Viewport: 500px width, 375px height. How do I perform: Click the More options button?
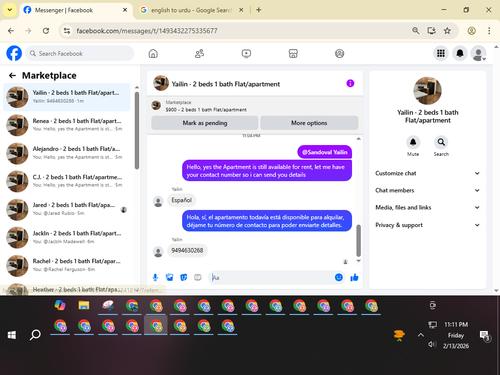coord(309,123)
